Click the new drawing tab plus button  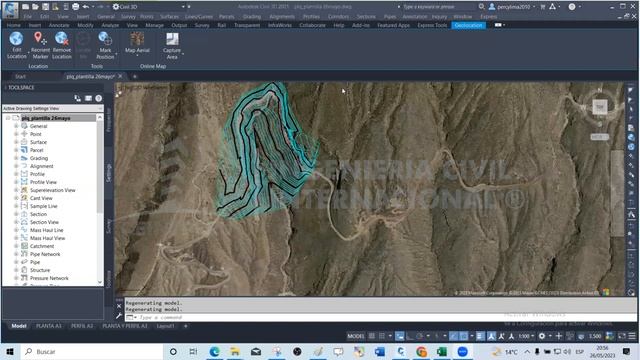(135, 76)
